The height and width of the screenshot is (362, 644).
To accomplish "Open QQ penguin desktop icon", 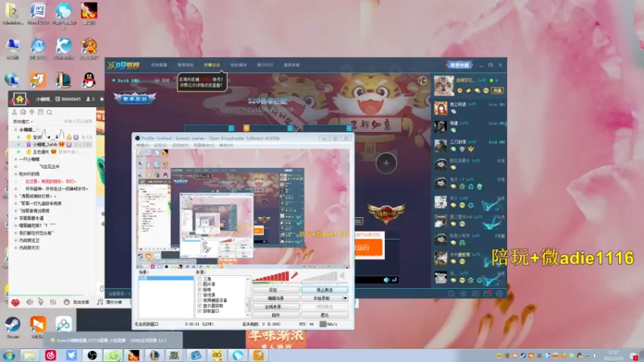I will pos(89,80).
